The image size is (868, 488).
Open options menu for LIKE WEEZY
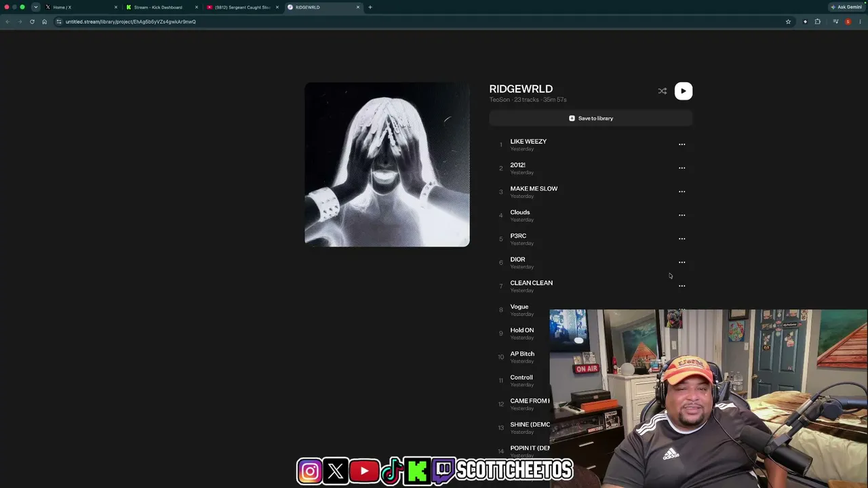pyautogui.click(x=682, y=144)
